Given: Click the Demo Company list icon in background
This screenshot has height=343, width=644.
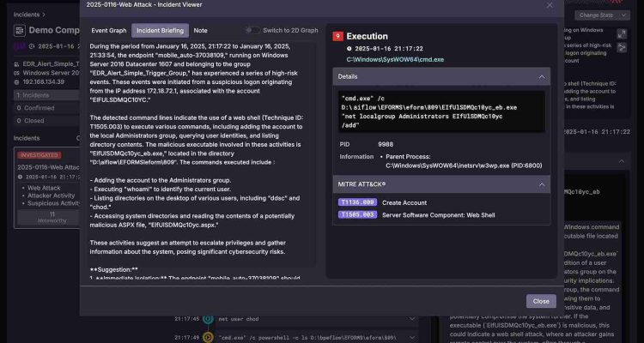Looking at the screenshot, I should pyautogui.click(x=19, y=30).
